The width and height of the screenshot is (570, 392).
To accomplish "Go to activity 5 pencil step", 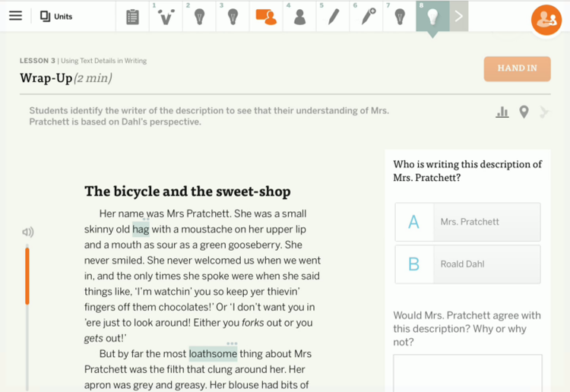I will coord(333,17).
